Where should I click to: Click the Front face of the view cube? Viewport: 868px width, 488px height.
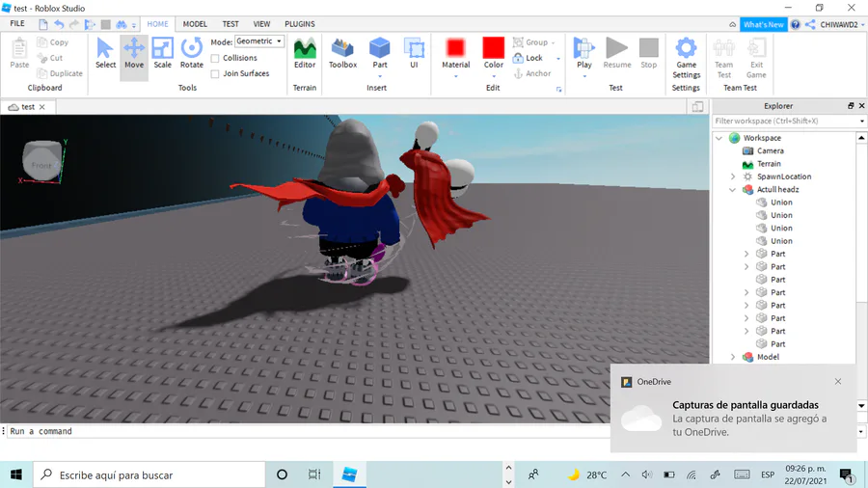point(41,164)
